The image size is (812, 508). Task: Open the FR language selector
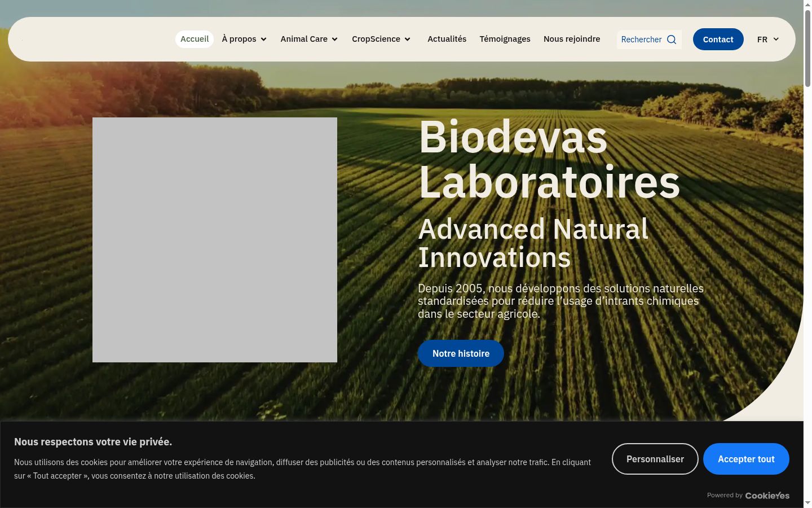768,40
